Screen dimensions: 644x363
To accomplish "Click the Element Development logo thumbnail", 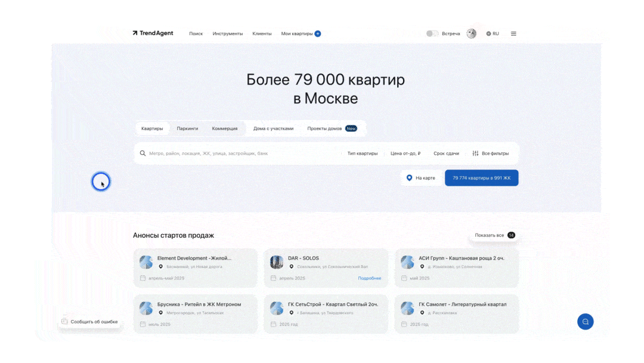I will 146,262.
